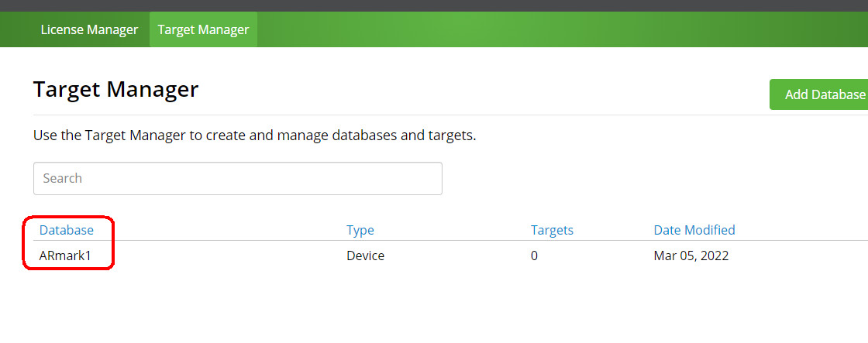Open the License Manager tab
Image resolution: width=868 pixels, height=343 pixels.
coord(89,29)
